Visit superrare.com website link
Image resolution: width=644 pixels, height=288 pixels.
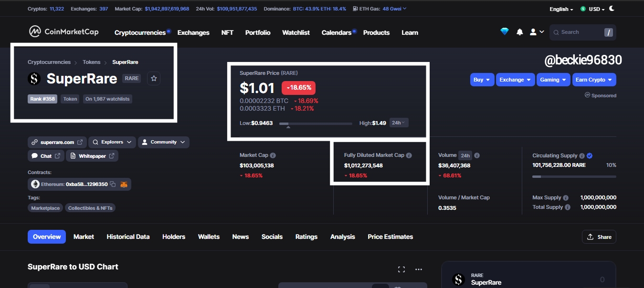pyautogui.click(x=57, y=142)
